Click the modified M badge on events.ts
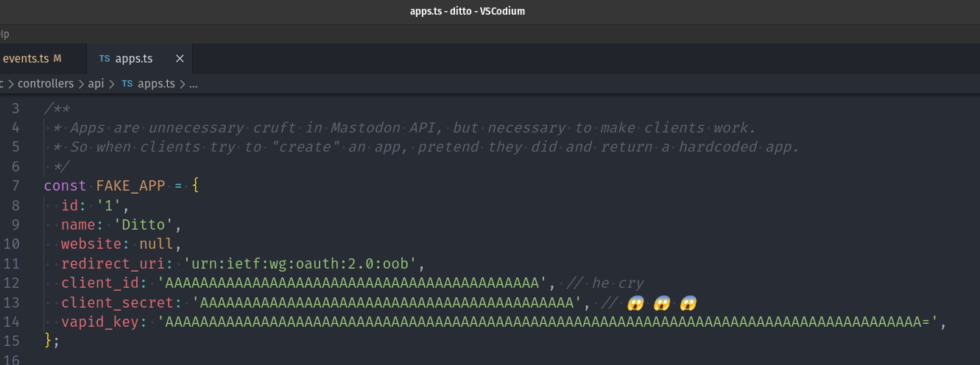The image size is (980, 365). point(57,59)
